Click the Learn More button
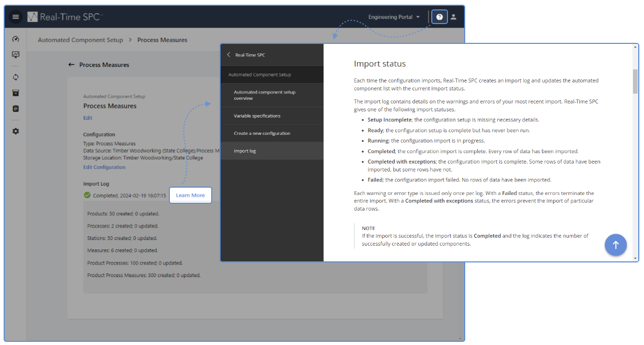This screenshot has height=345, width=644. [x=190, y=195]
